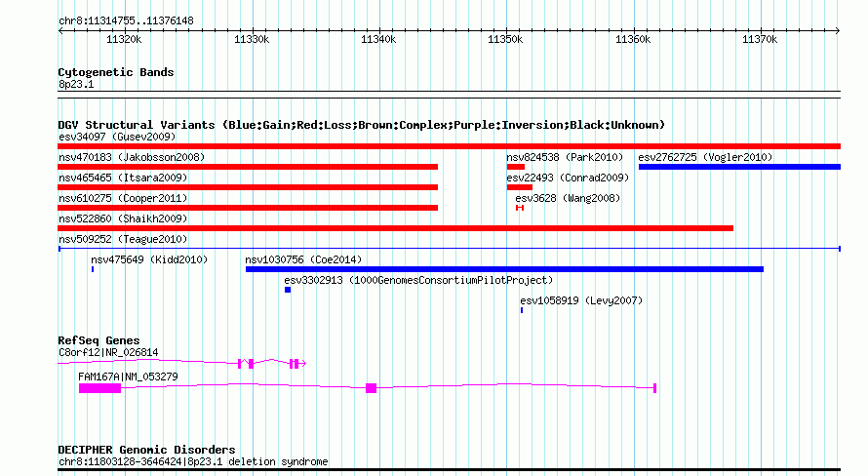Click the 11320k ruler tick label
The height and width of the screenshot is (476, 868).
coord(124,39)
